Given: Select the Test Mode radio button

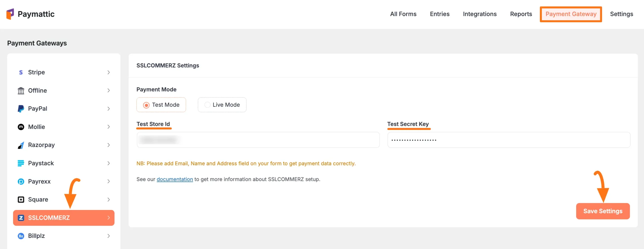Looking at the screenshot, I should click(x=147, y=105).
